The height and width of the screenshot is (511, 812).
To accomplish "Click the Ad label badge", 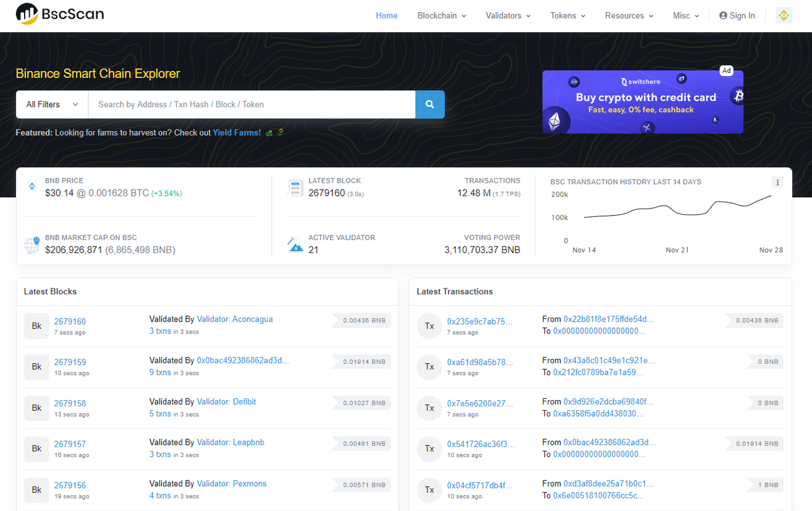I will 726,71.
